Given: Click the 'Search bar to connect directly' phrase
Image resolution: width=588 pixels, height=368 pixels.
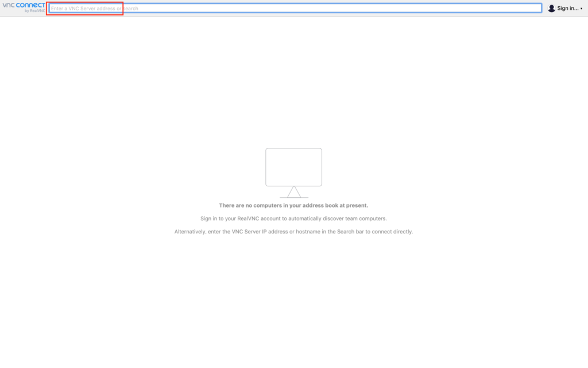Looking at the screenshot, I should coord(374,232).
